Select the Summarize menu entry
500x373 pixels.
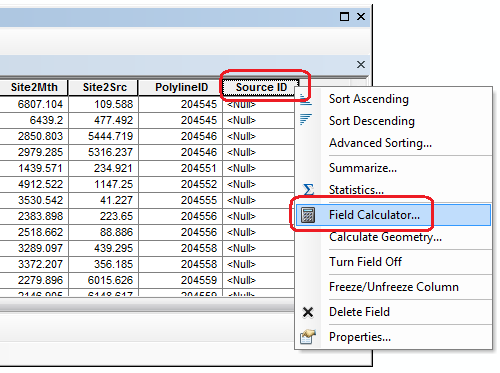pyautogui.click(x=363, y=168)
